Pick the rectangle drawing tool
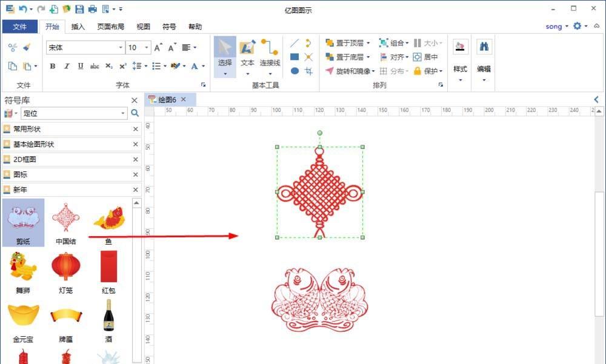 tap(295, 56)
